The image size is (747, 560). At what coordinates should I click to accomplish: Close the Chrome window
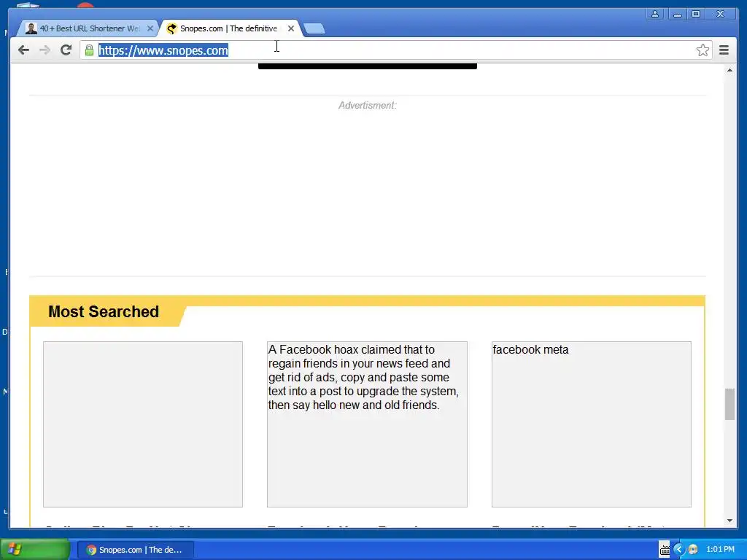[720, 15]
